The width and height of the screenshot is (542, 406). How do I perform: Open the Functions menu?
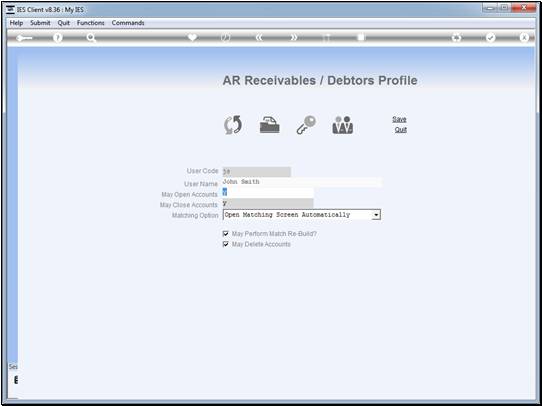pos(91,23)
